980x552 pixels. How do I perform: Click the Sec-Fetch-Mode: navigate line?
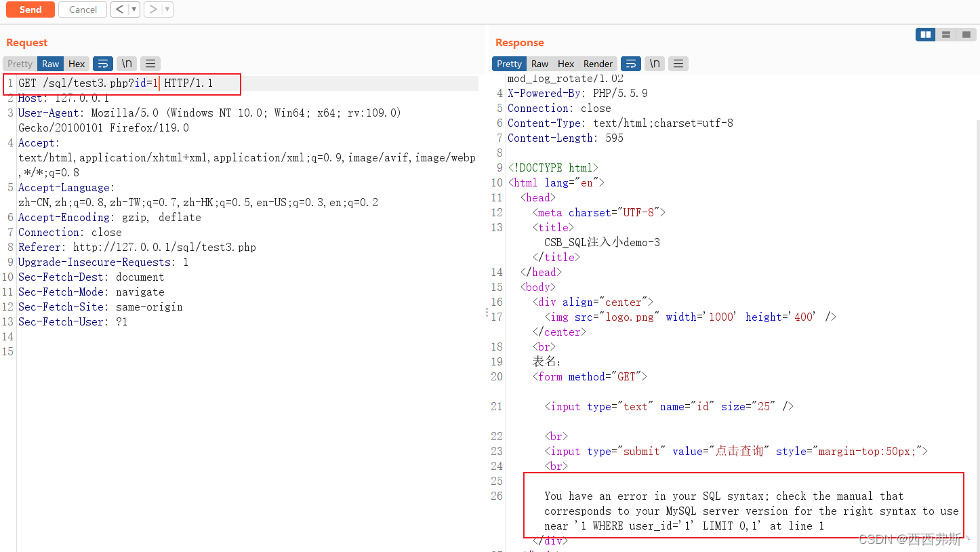pos(91,292)
